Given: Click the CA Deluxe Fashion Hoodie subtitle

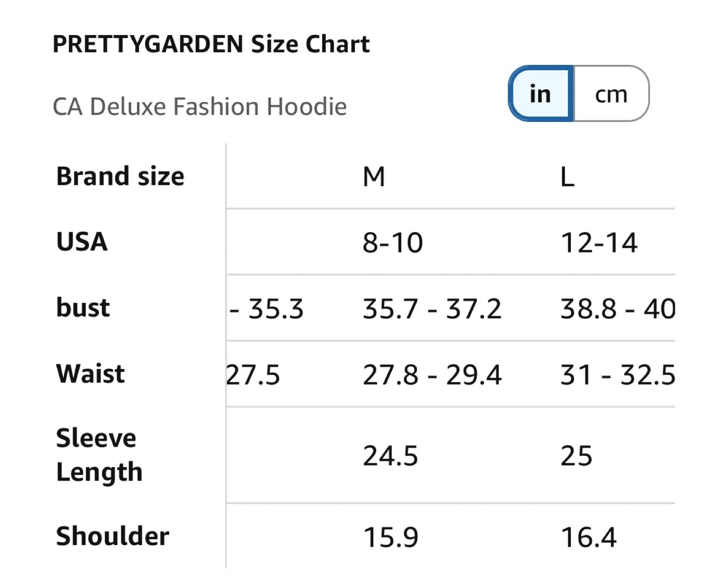Looking at the screenshot, I should (x=199, y=106).
